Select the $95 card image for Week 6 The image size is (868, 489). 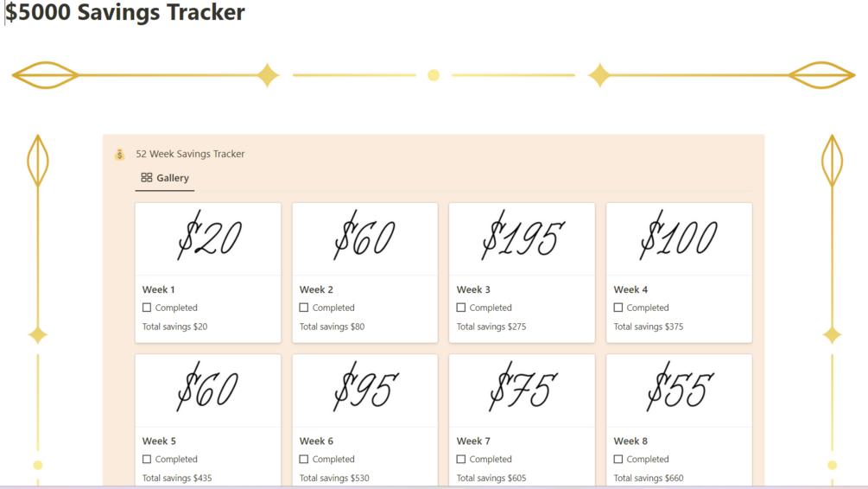tap(365, 391)
